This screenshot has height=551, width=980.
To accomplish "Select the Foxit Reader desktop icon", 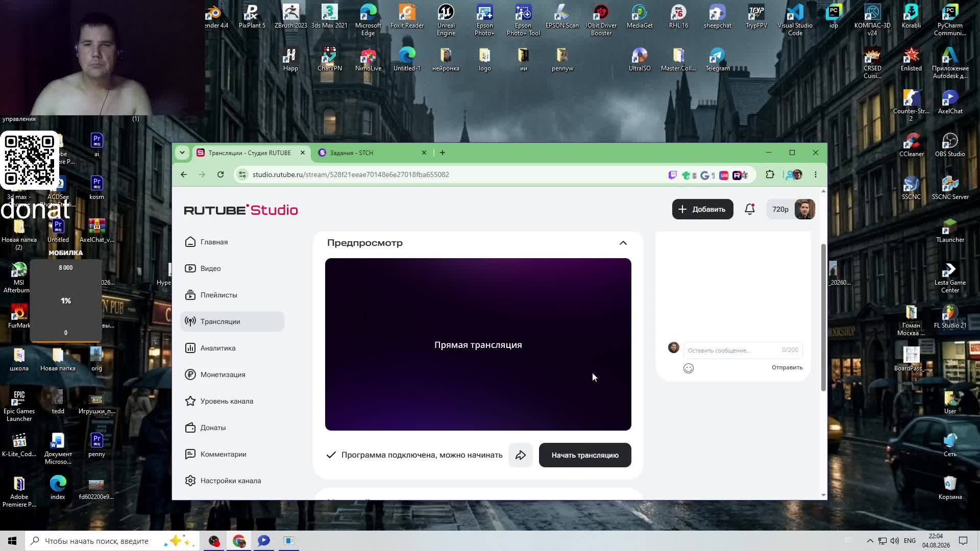I will (x=407, y=16).
